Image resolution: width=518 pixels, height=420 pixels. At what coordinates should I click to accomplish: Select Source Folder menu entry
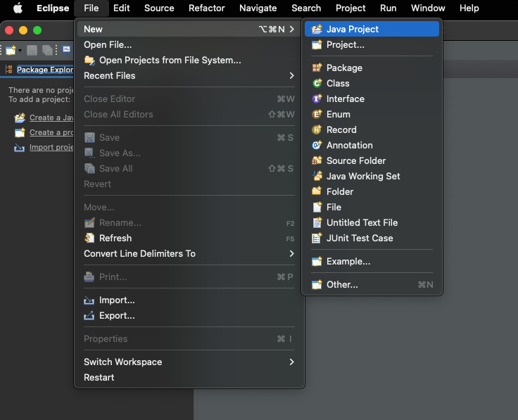(x=372, y=161)
